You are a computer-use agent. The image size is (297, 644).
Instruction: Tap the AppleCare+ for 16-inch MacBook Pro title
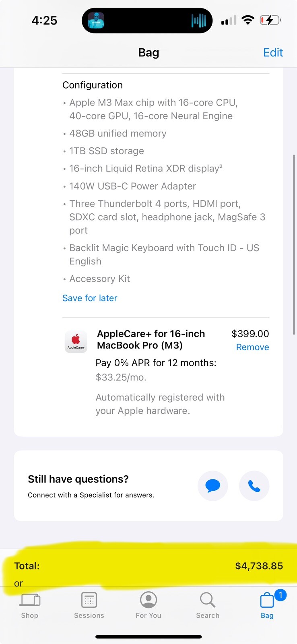point(151,339)
